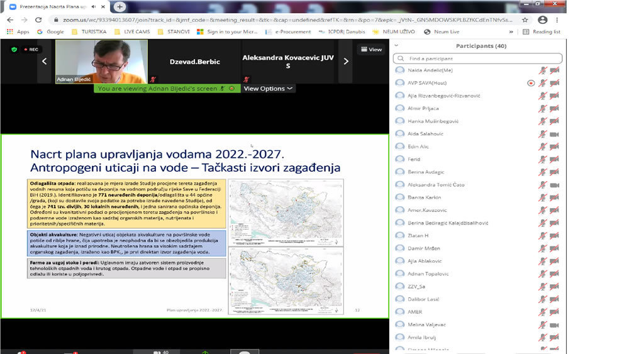The height and width of the screenshot is (354, 644).
Task: Click the muted microphone icon for AVP SAVA(Host)
Action: (x=541, y=83)
